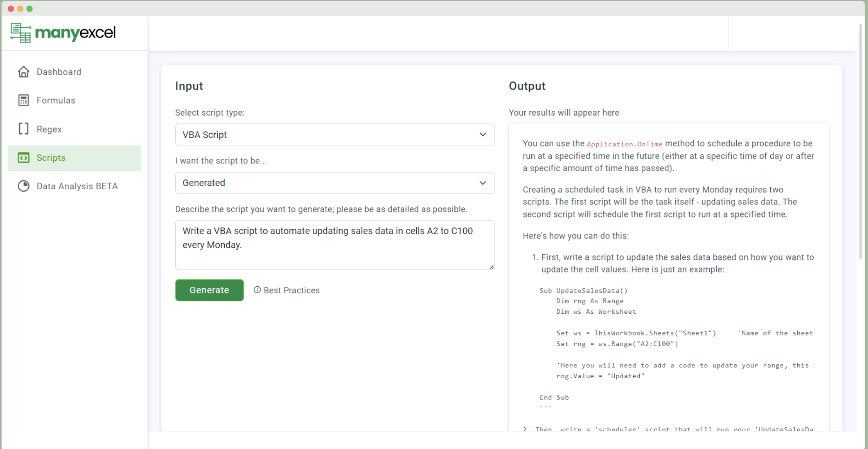The width and height of the screenshot is (868, 449).
Task: Click the macOS yellow minimize button
Action: coord(20,9)
